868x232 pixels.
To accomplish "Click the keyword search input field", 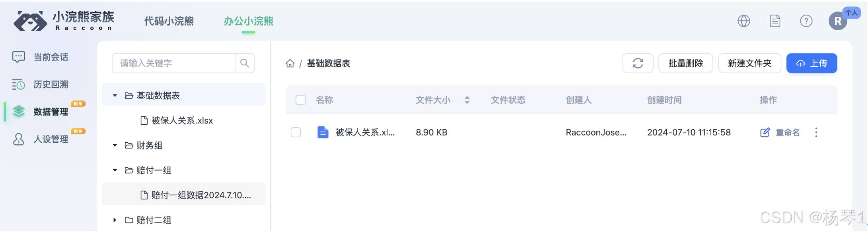I will coord(174,63).
